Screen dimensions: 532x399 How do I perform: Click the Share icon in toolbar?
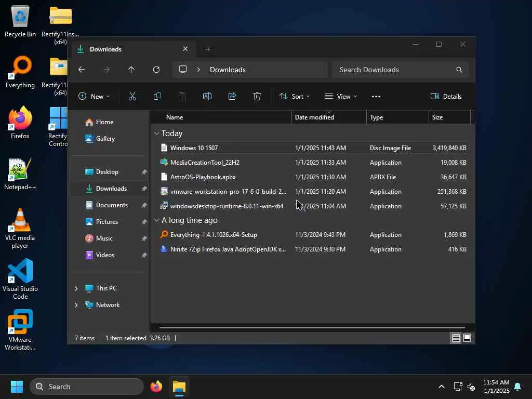[x=232, y=96]
